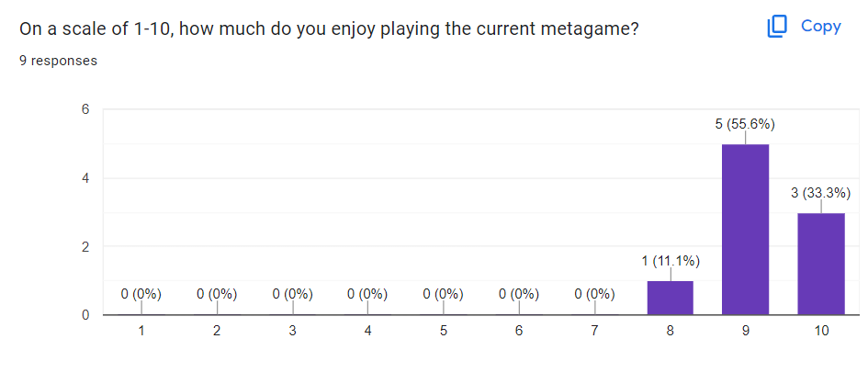
Task: Click the x-axis label 5
Action: [x=444, y=331]
